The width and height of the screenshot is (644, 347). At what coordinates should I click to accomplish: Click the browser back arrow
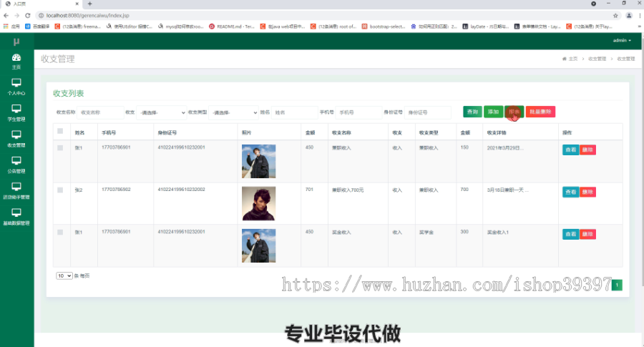point(6,16)
